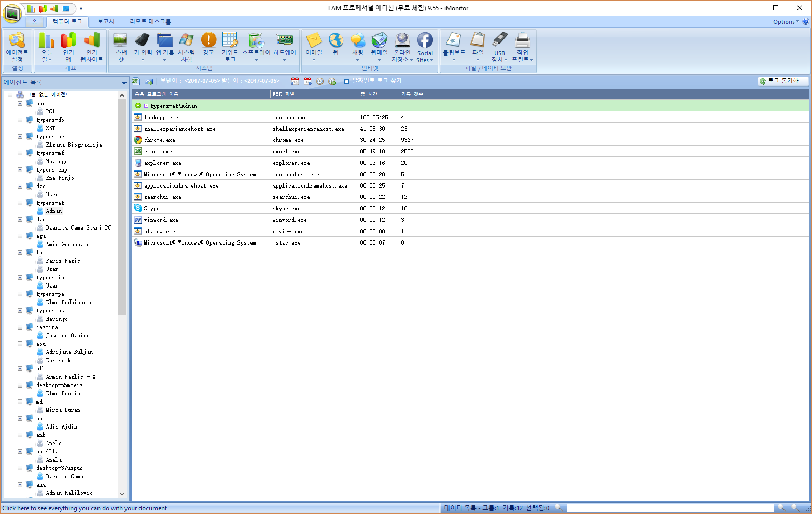Sort by total time column header

(378, 94)
